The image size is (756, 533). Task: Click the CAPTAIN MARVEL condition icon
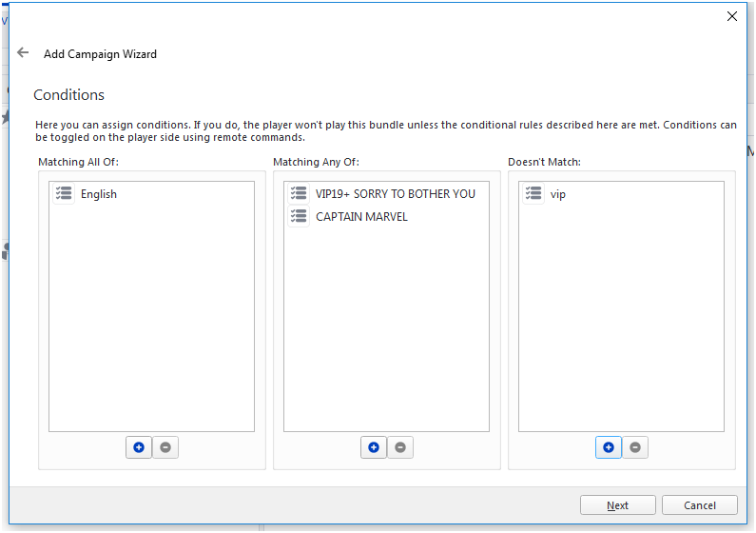pos(299,217)
